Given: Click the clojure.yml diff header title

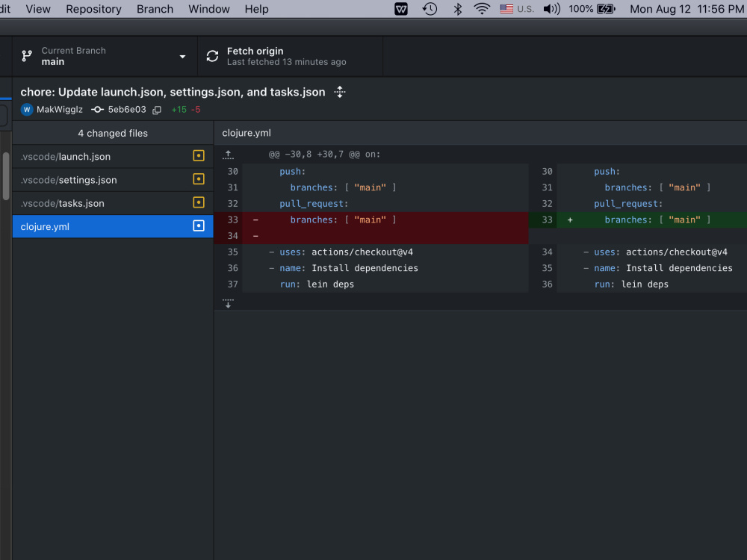Looking at the screenshot, I should [247, 133].
